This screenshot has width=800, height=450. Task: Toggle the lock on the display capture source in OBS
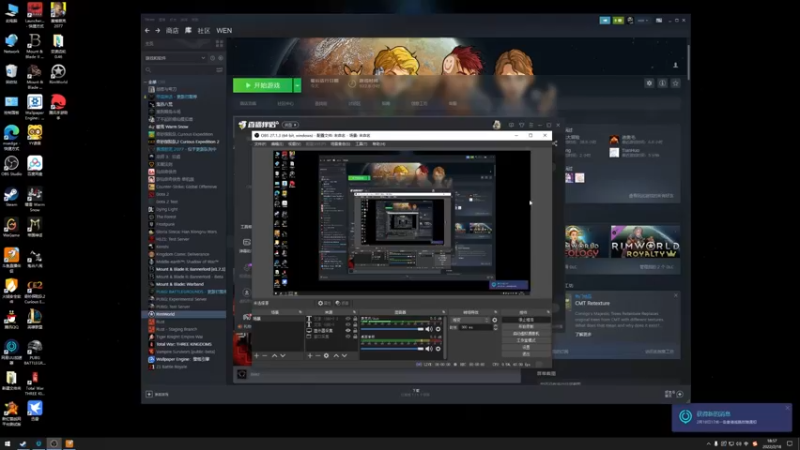(x=355, y=331)
